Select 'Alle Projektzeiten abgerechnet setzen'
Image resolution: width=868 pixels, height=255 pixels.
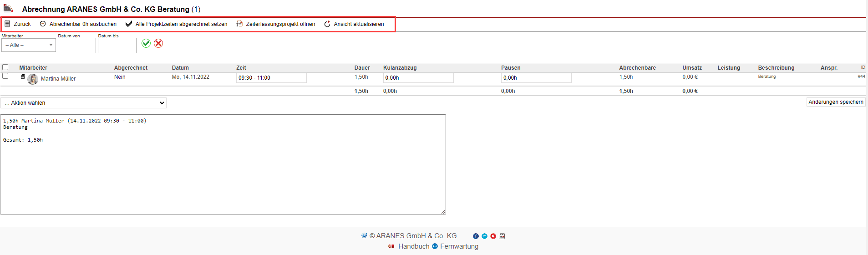[x=177, y=24]
